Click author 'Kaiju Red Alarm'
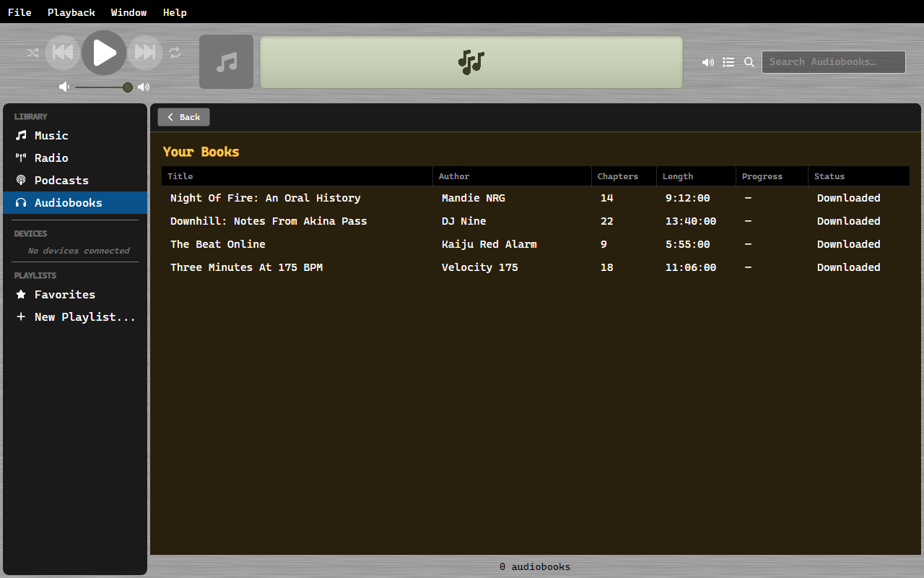 coord(489,244)
